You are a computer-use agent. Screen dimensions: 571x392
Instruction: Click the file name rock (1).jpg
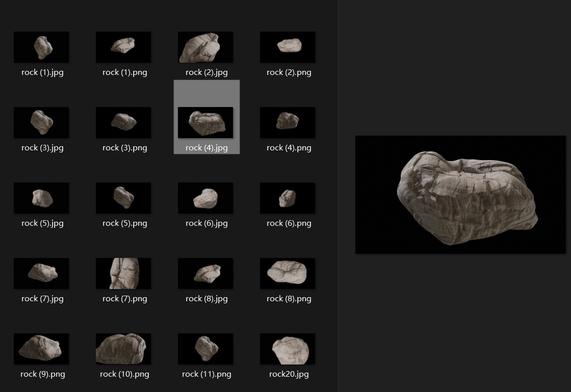pos(42,72)
